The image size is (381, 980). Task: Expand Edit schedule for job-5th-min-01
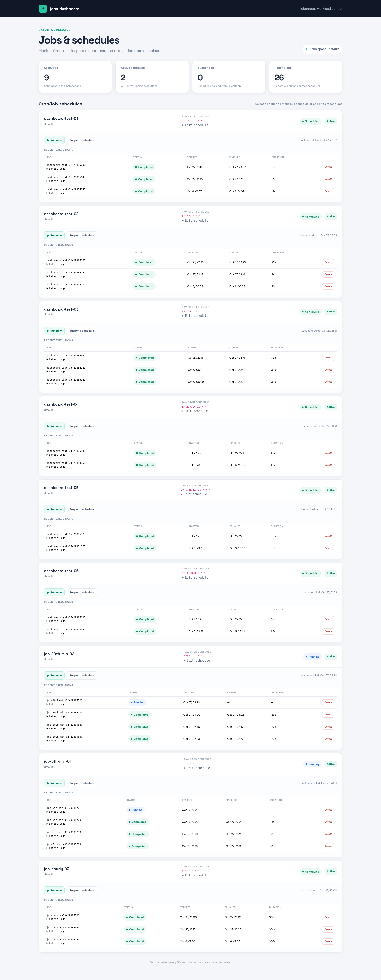(197, 768)
